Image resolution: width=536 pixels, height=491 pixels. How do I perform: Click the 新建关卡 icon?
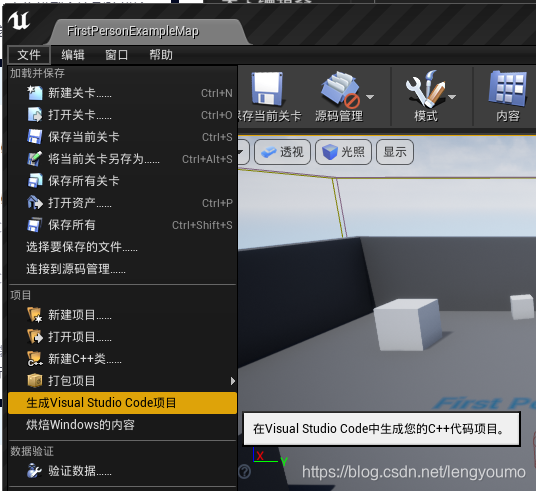[35, 93]
